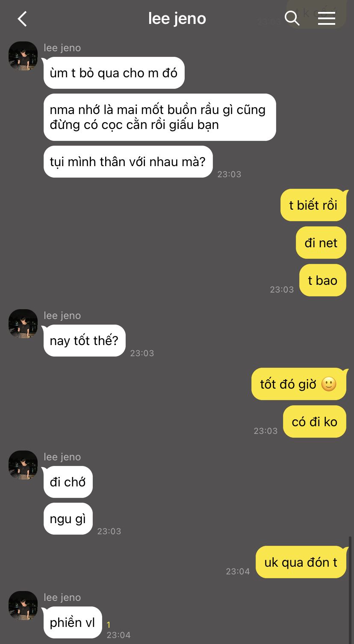The image size is (354, 644).
Task: Tap the "tụi mình thân với nhau mà?" message
Action: tap(128, 162)
